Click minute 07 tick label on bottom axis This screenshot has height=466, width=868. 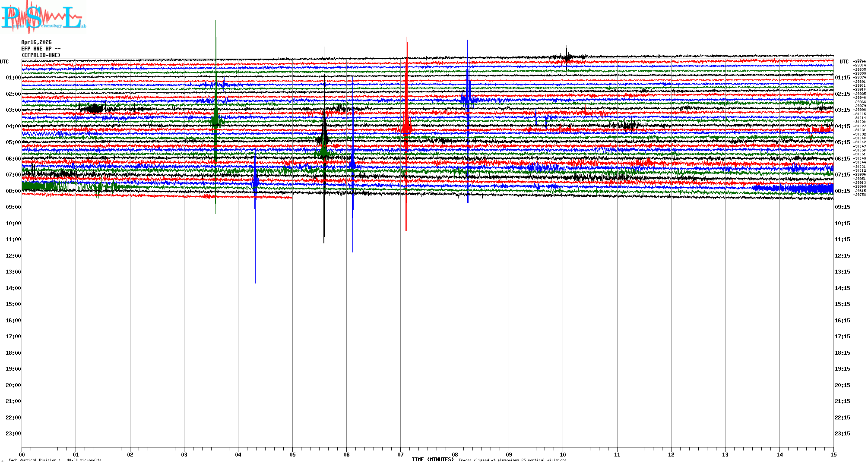pos(401,455)
